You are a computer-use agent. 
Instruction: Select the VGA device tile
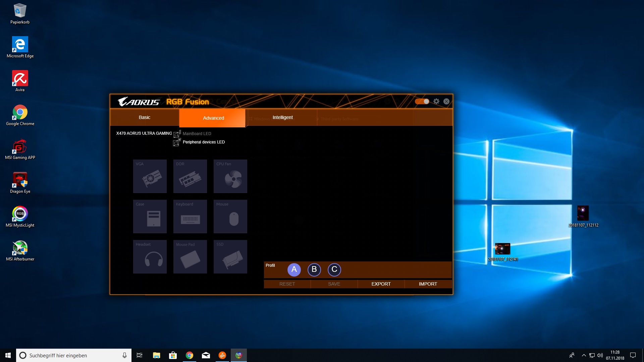pos(150,176)
